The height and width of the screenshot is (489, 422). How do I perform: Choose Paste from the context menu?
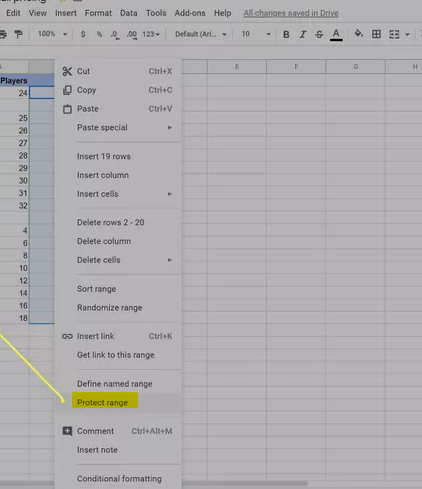(x=118, y=109)
